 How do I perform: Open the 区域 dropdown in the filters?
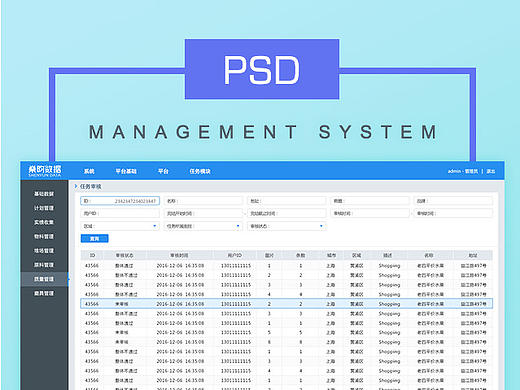tap(120, 226)
